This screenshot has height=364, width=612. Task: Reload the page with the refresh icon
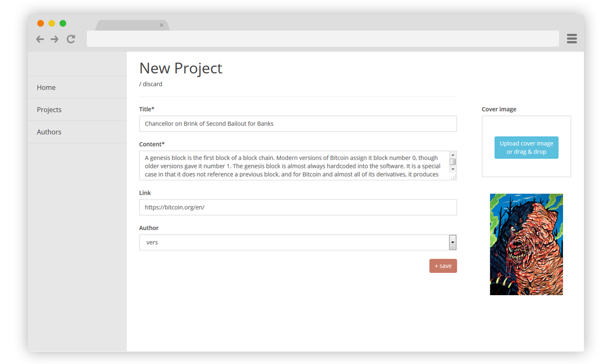point(71,39)
